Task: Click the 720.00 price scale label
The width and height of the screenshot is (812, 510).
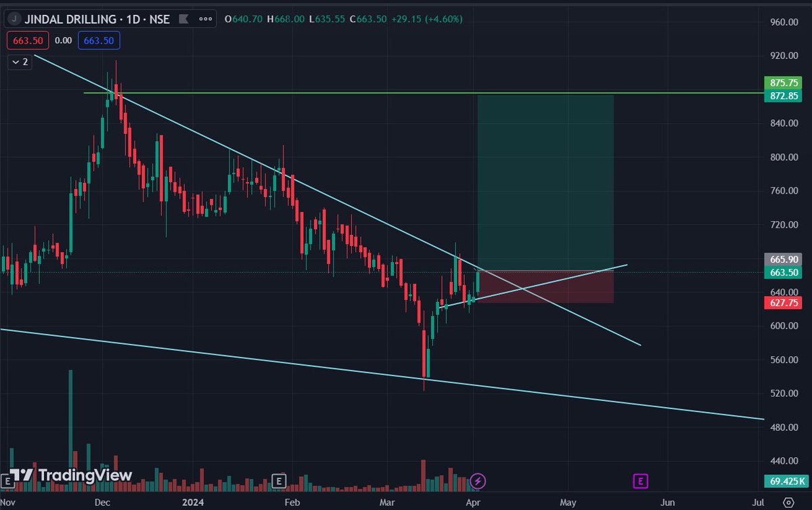Action: pos(785,225)
